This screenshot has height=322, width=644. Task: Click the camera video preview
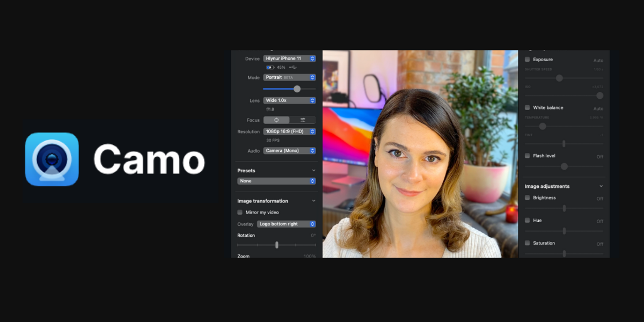click(420, 154)
